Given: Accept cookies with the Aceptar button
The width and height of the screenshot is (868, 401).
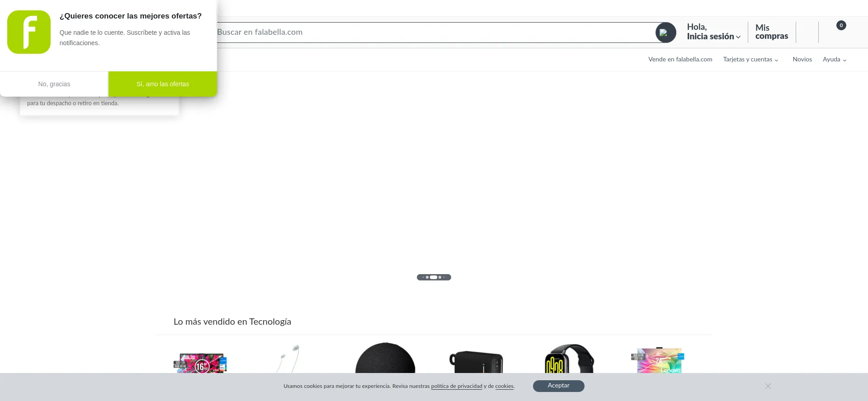Looking at the screenshot, I should (x=558, y=386).
